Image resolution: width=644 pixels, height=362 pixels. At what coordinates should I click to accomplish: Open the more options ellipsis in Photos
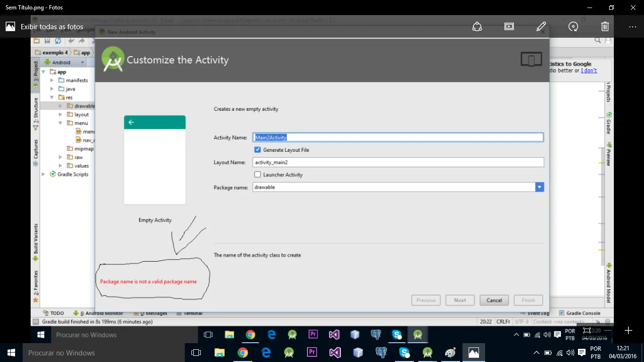(x=633, y=27)
